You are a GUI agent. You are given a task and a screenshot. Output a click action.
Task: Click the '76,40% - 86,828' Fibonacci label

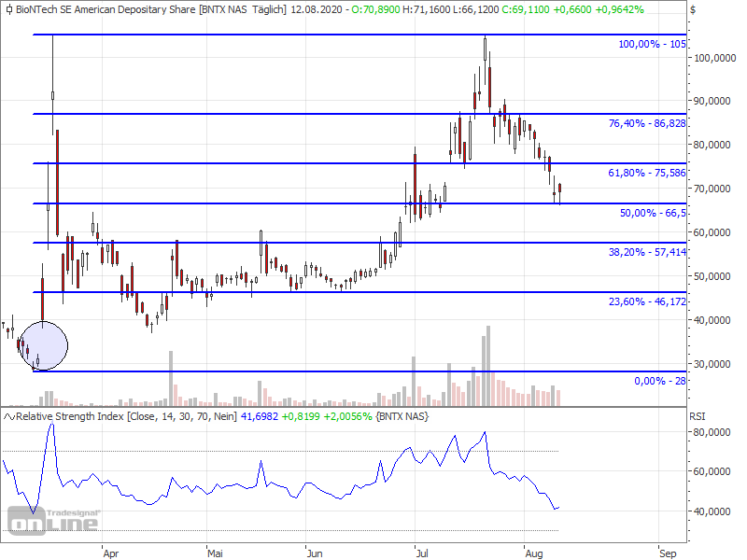[x=647, y=123]
